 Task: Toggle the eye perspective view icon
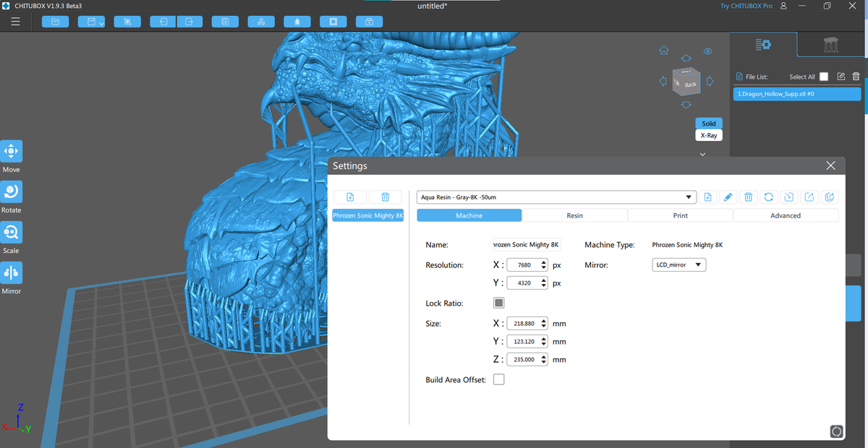(x=708, y=51)
